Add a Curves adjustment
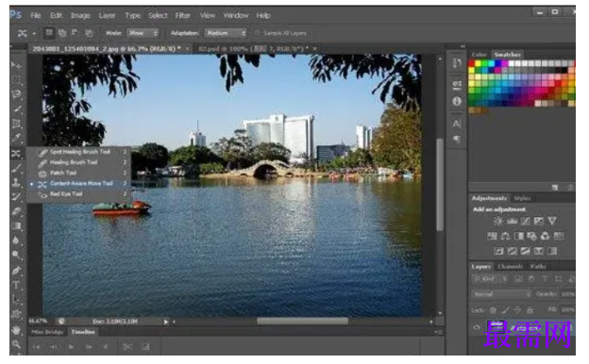This screenshot has height=364, width=589. click(525, 221)
